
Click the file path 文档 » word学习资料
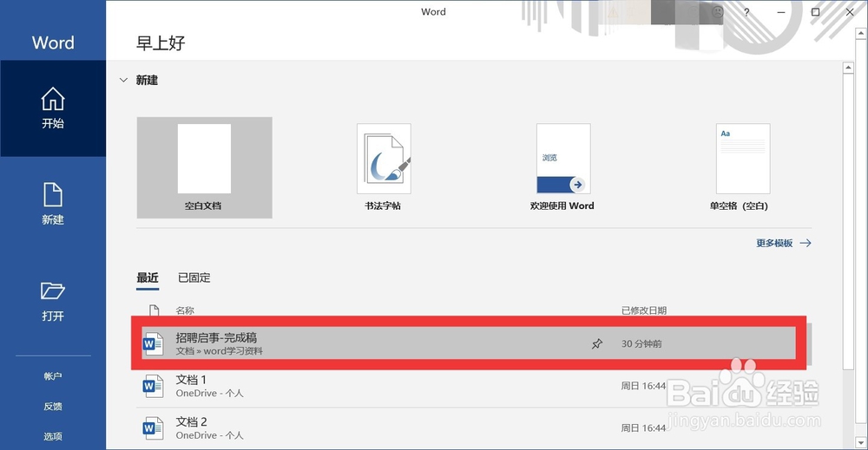coord(220,351)
